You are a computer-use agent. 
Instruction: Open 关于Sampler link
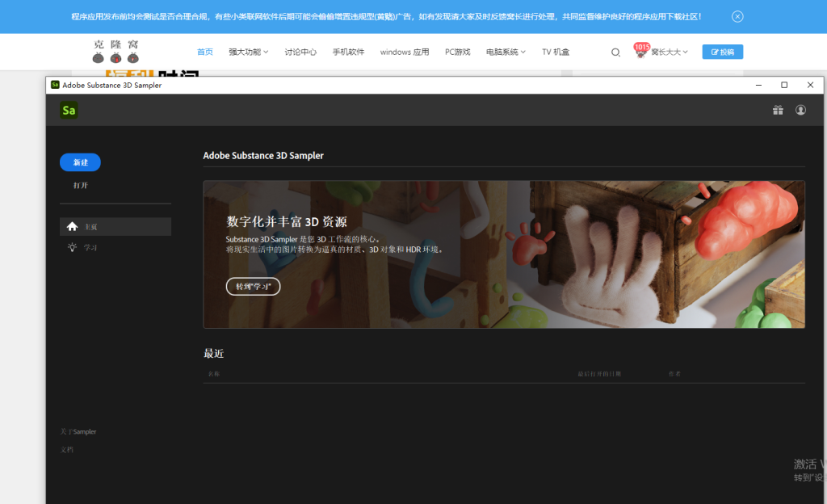[x=78, y=432]
